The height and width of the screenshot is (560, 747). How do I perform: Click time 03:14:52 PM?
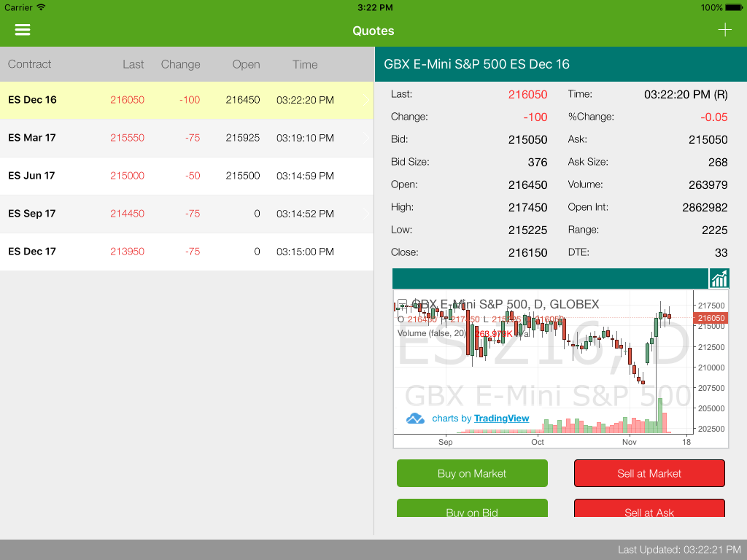pyautogui.click(x=305, y=214)
